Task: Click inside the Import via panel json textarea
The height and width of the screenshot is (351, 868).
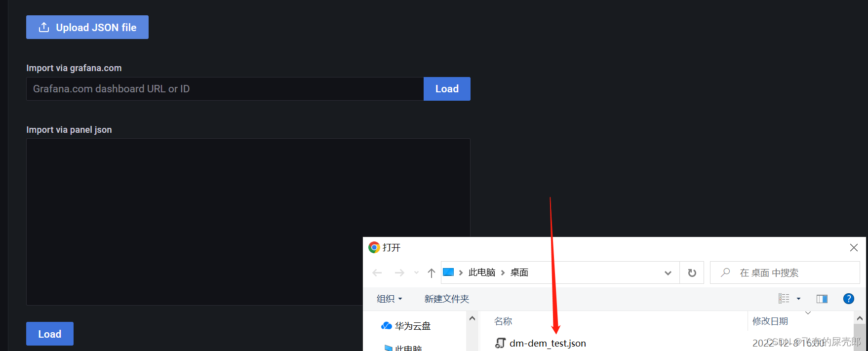Action: tap(248, 222)
